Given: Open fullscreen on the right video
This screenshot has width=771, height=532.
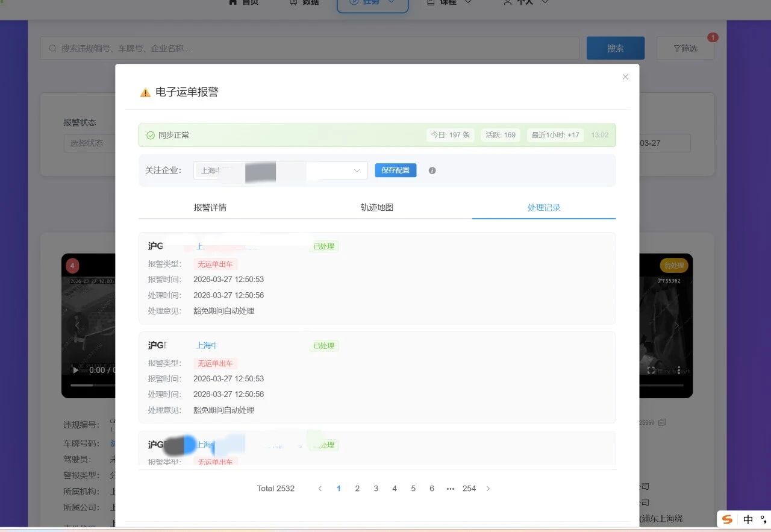Looking at the screenshot, I should (x=651, y=370).
